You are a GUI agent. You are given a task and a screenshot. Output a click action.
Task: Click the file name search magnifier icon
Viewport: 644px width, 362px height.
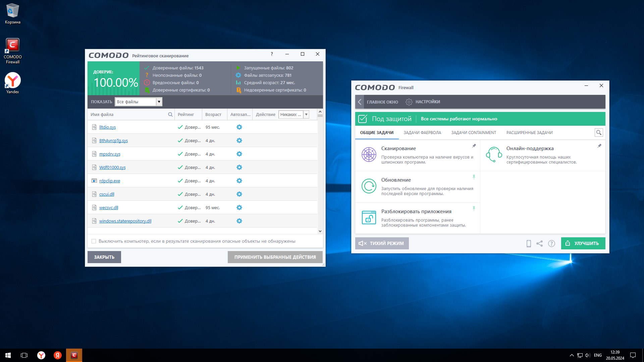170,115
